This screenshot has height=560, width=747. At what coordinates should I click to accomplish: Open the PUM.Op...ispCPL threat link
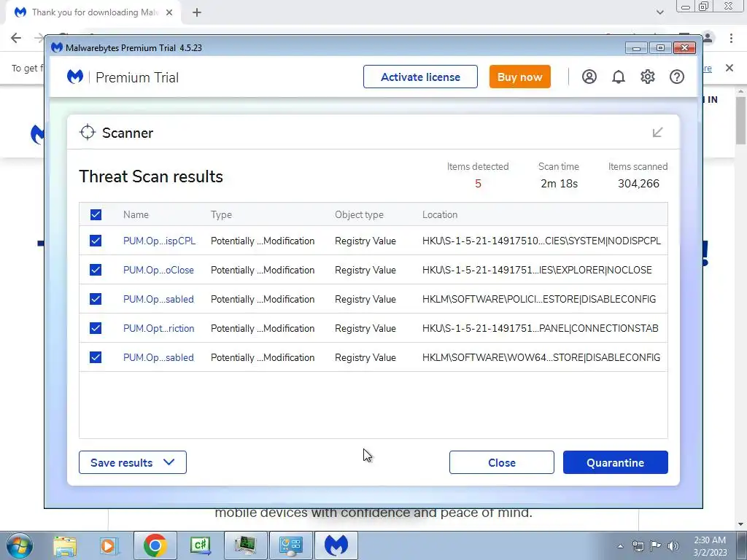click(x=159, y=241)
